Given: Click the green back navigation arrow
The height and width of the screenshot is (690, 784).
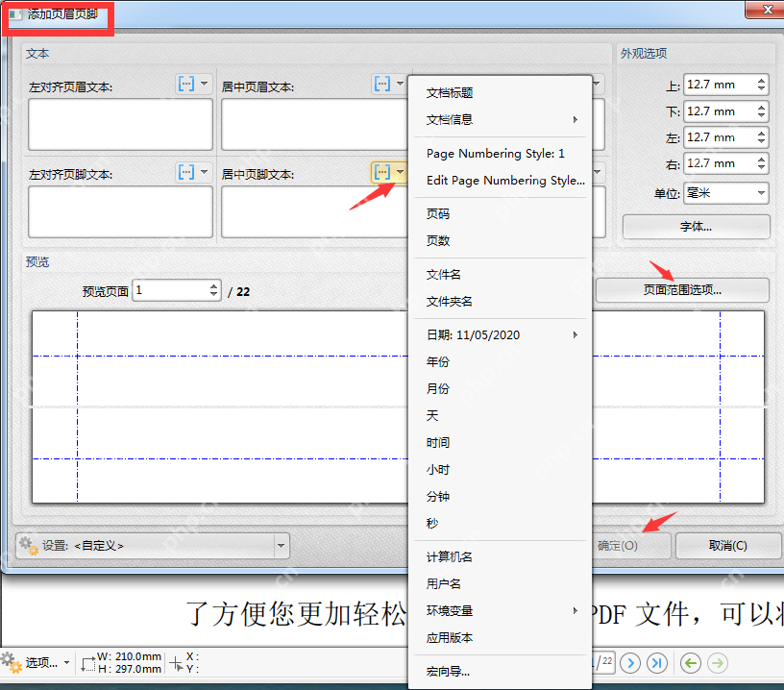Looking at the screenshot, I should (x=691, y=663).
